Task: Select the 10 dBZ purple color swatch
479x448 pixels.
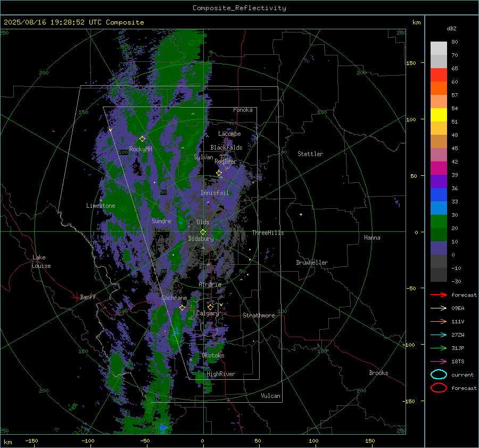Action: coord(439,248)
